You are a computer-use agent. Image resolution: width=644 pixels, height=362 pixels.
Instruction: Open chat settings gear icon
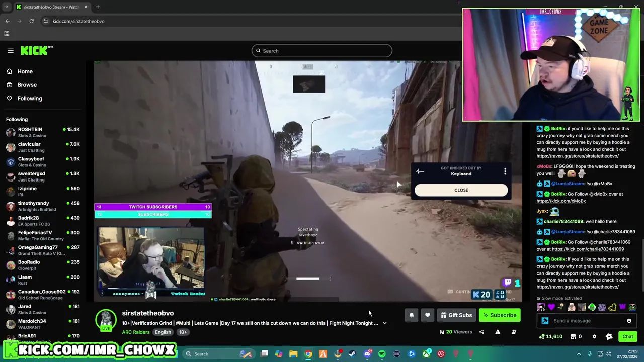coord(594,336)
